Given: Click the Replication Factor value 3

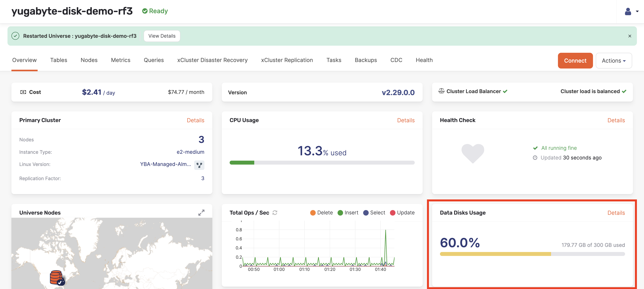Looking at the screenshot, I should coord(203,178).
